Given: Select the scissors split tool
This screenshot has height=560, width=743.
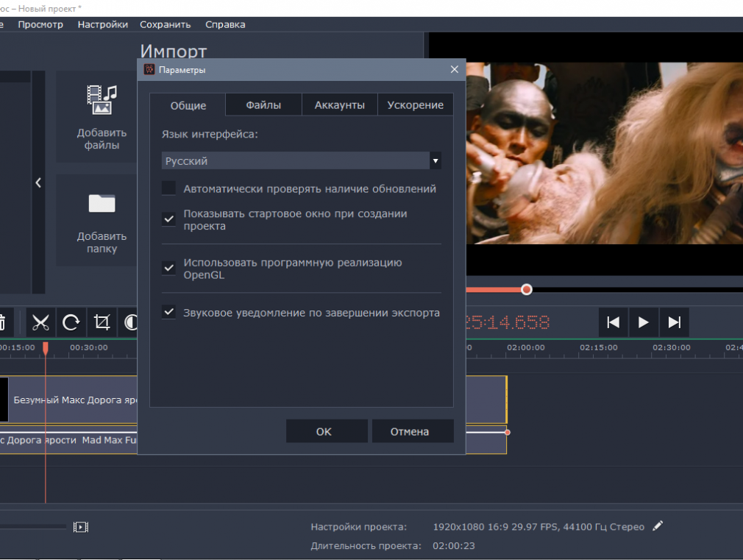Looking at the screenshot, I should [40, 323].
